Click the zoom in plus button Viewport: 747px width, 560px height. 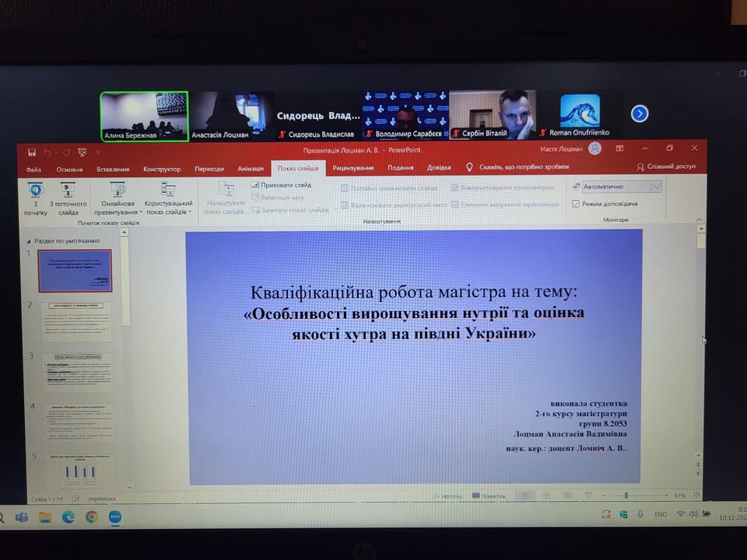point(666,495)
